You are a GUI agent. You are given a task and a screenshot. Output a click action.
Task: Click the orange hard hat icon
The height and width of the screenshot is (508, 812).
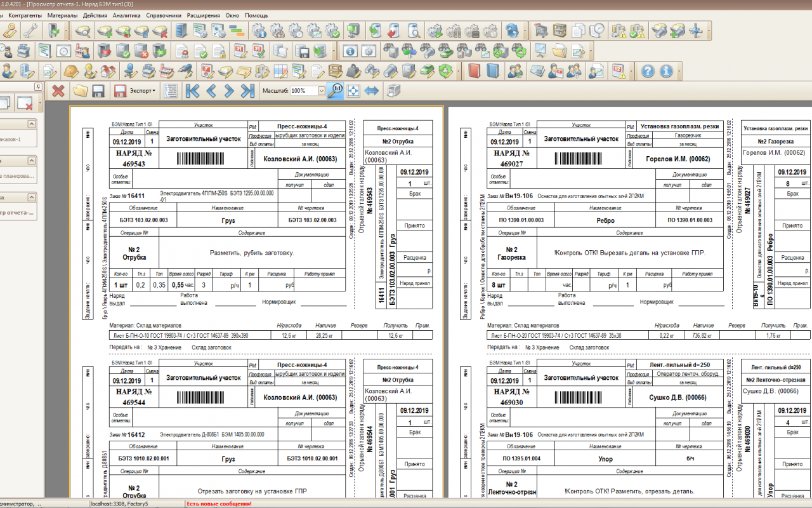(x=71, y=70)
